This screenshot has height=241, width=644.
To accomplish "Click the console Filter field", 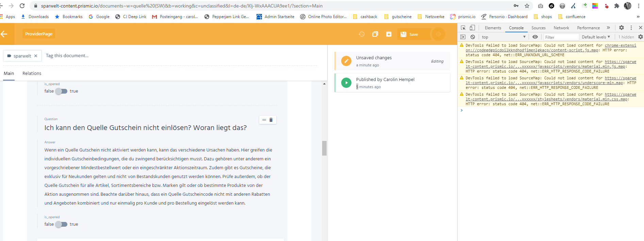I will point(561,37).
